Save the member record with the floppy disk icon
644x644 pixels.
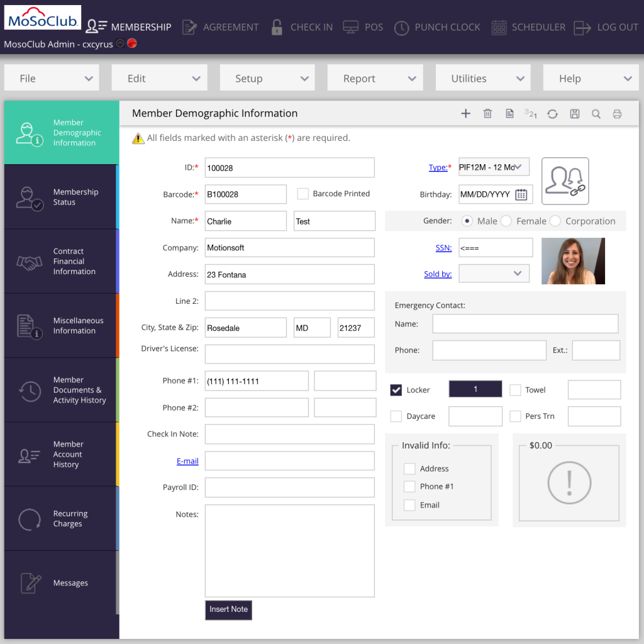(574, 114)
